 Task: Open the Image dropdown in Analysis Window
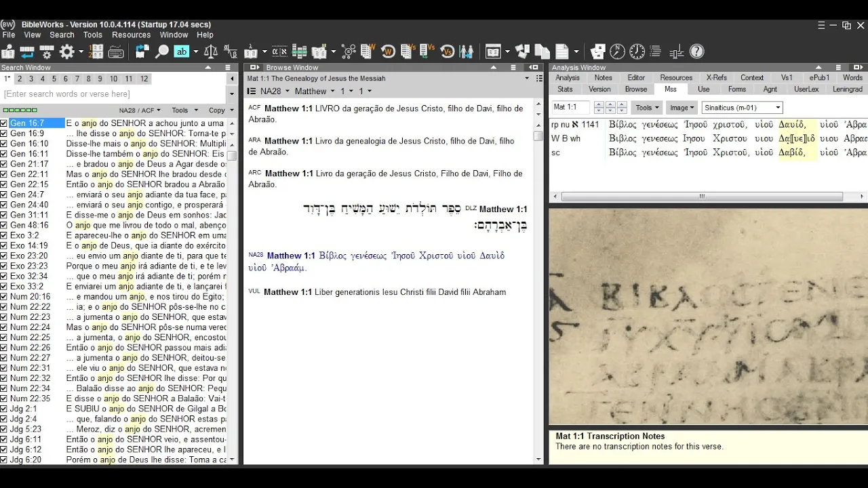click(x=682, y=107)
